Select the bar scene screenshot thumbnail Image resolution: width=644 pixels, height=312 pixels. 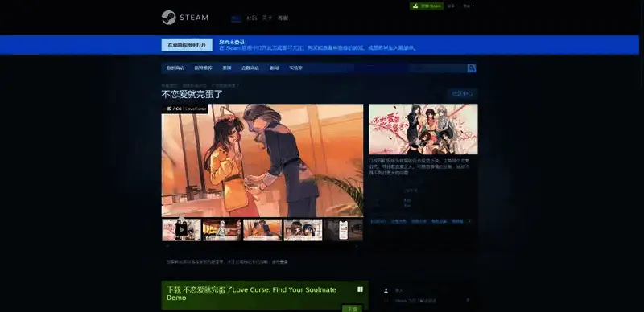[222, 230]
